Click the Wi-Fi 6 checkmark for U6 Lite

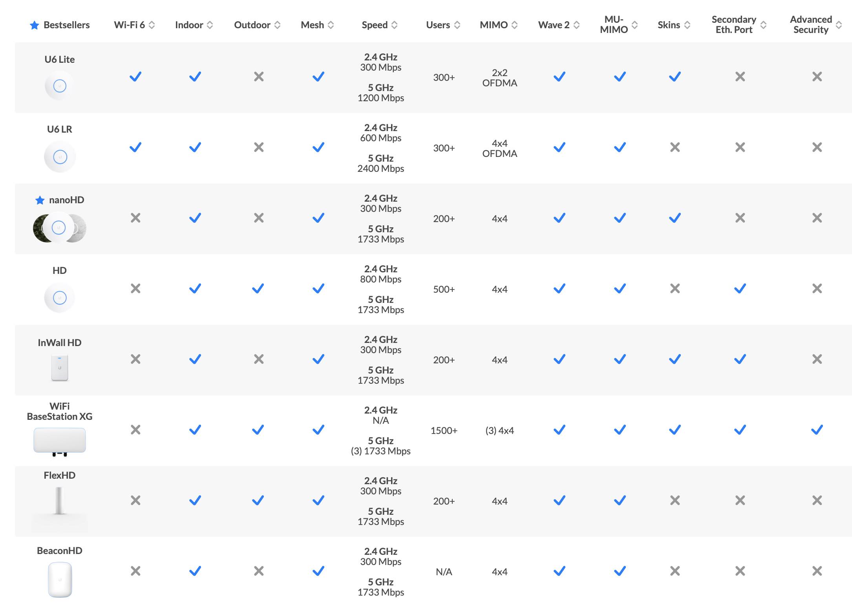tap(135, 77)
